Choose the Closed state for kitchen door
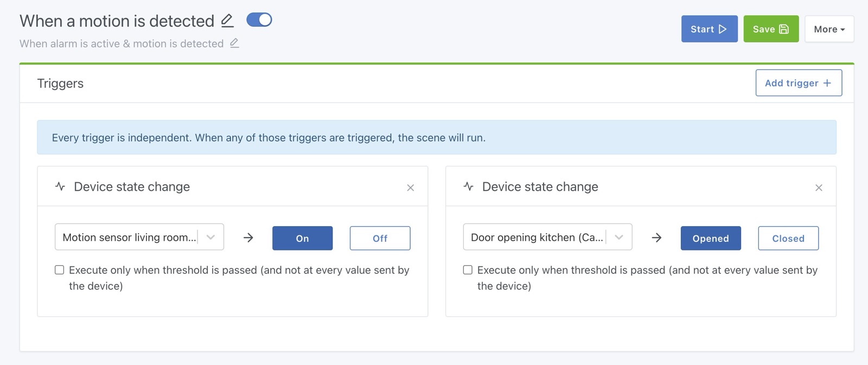The height and width of the screenshot is (365, 868). click(788, 238)
